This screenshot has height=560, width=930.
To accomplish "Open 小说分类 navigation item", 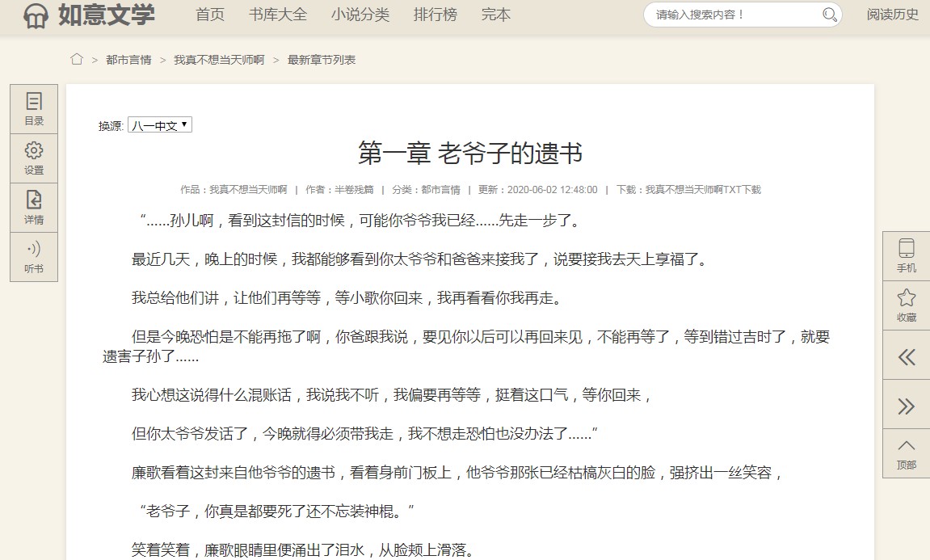I will 360,15.
